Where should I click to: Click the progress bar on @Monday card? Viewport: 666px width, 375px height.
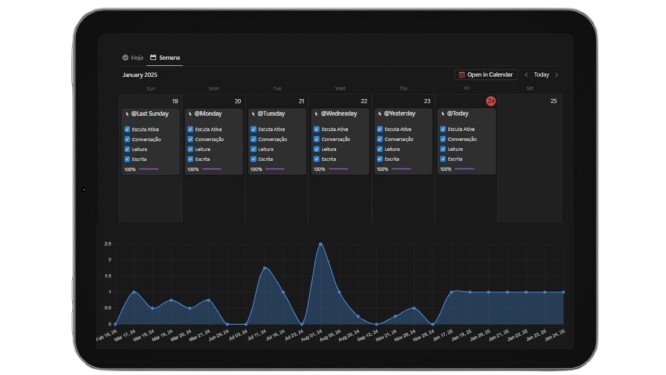tap(212, 169)
